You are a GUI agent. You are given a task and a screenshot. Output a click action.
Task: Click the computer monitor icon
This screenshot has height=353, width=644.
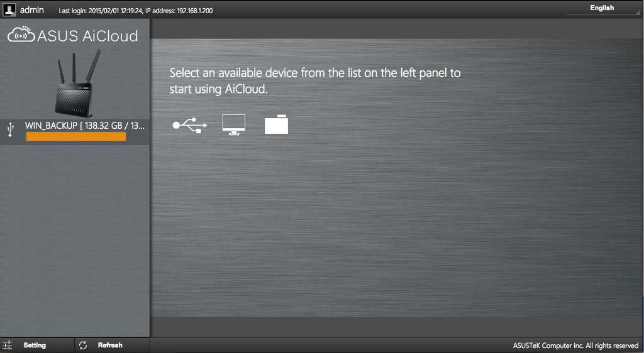coord(234,124)
